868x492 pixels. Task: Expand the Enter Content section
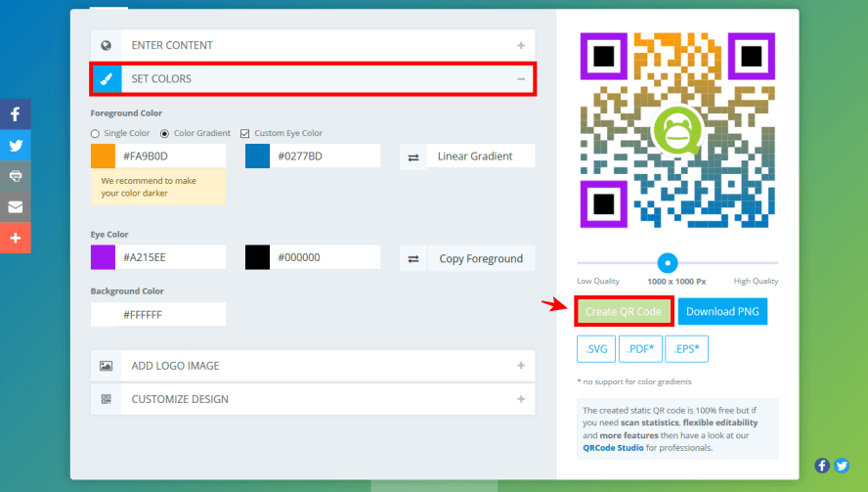(x=313, y=45)
